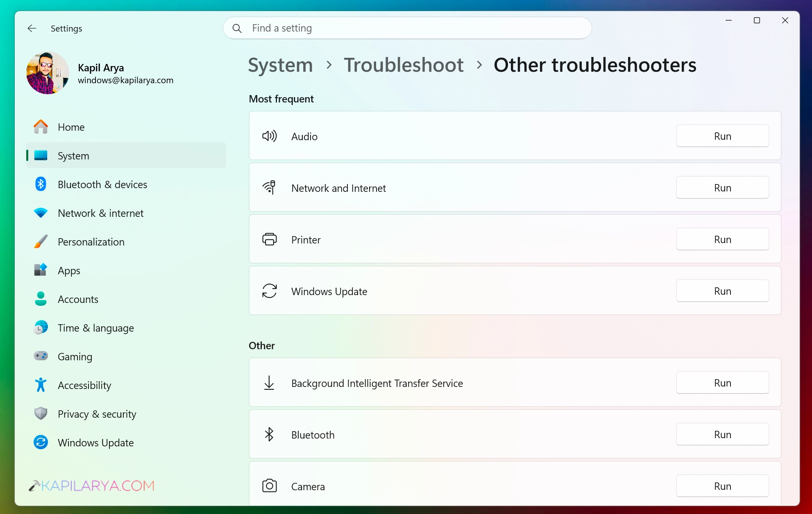Screen dimensions: 812x514
Task: Click the Accessibility figure icon
Action: click(x=41, y=385)
